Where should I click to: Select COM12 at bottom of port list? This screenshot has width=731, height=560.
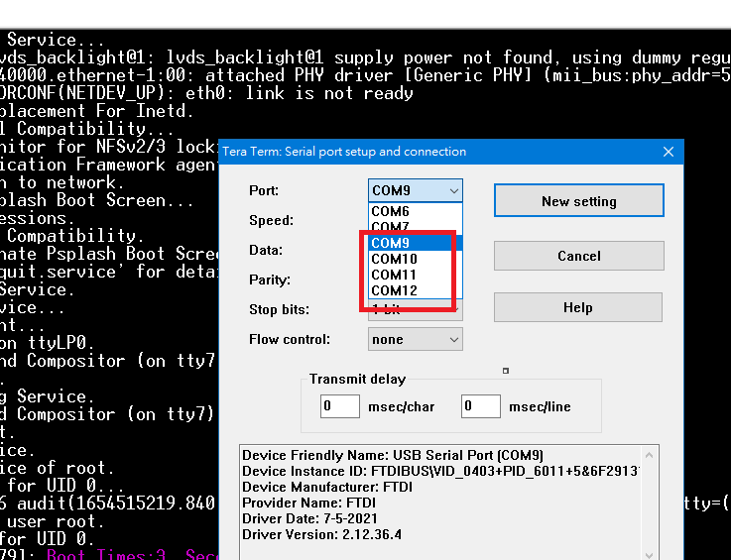point(394,290)
